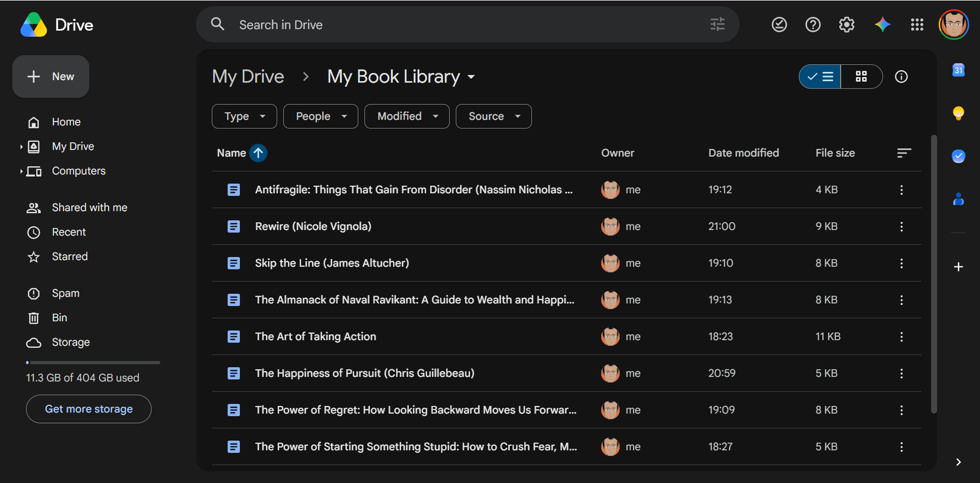980x483 pixels.
Task: Open advanced search filter options icon
Action: click(x=717, y=24)
